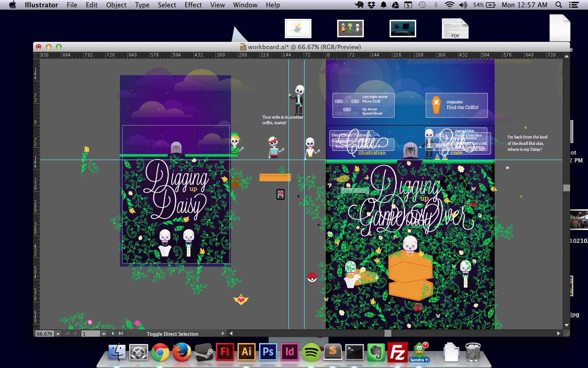Open the artboard number dropdown arrow
This screenshot has height=368, width=588.
tap(104, 333)
